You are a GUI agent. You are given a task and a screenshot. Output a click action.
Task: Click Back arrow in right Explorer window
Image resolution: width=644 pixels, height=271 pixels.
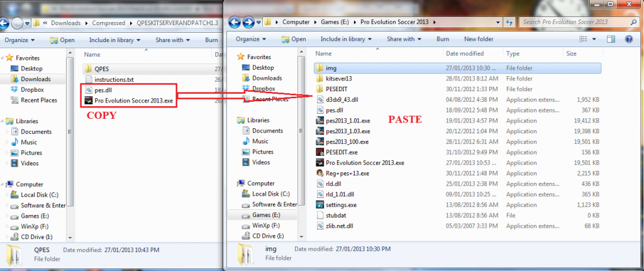coord(235,22)
